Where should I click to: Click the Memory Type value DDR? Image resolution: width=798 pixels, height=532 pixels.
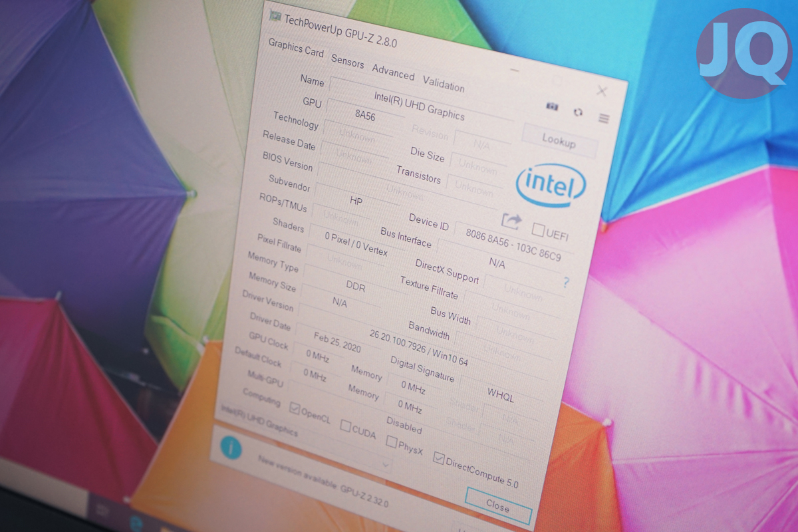(x=356, y=288)
